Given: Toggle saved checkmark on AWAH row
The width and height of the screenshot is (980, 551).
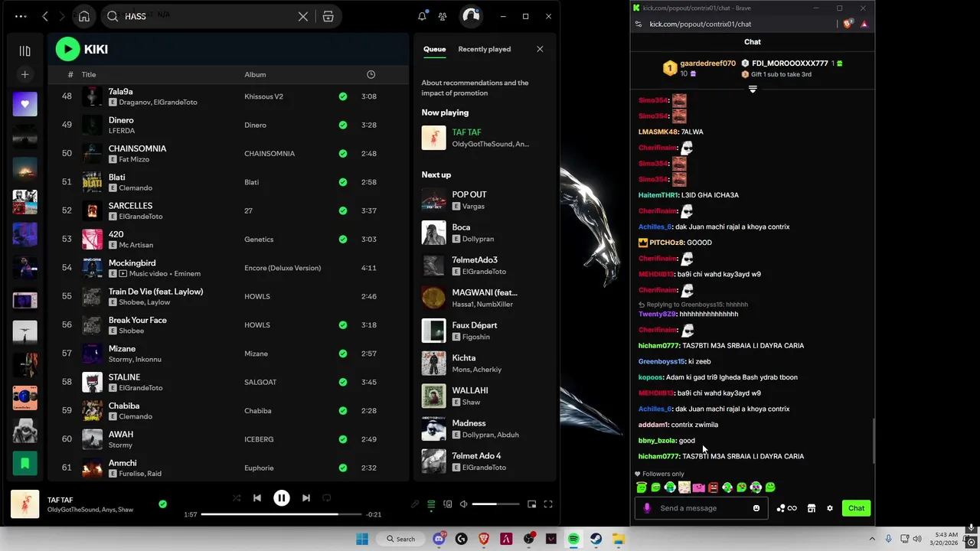Looking at the screenshot, I should (343, 439).
